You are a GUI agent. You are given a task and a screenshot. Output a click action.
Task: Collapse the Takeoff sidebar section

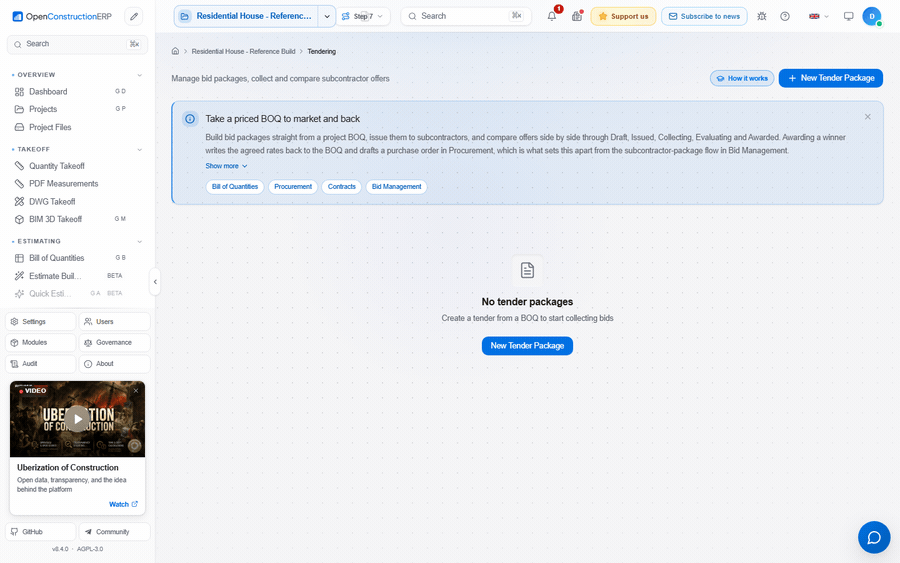point(139,149)
